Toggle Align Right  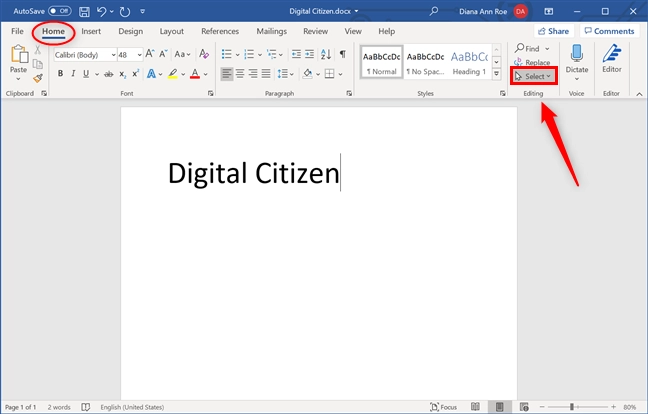[253, 74]
